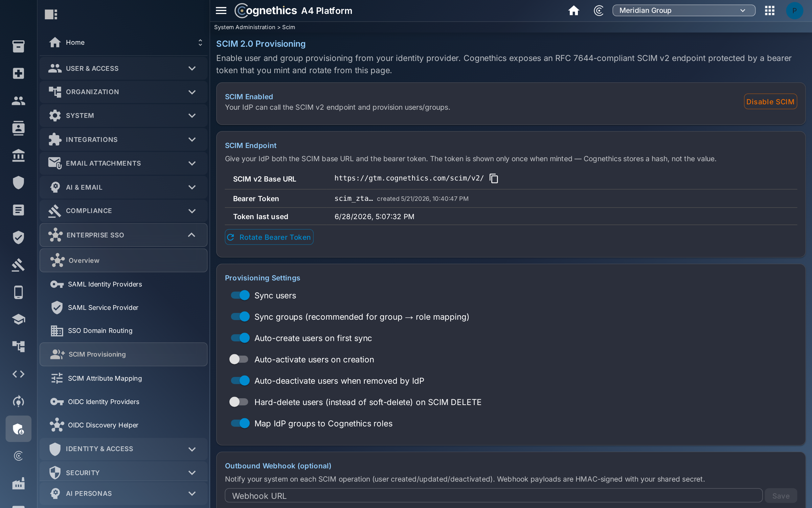Toggle Sync groups setting
This screenshot has height=508, width=812.
pos(240,317)
